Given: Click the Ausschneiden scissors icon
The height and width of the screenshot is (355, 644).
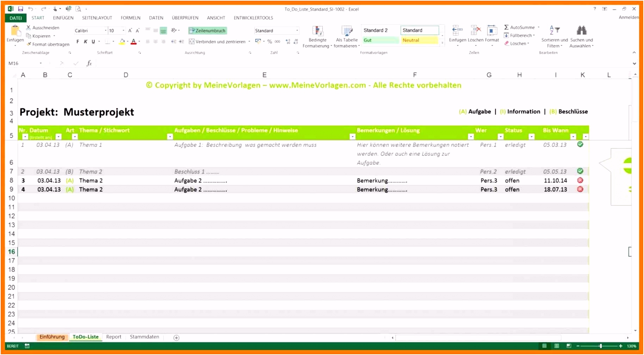Looking at the screenshot, I should click(28, 28).
